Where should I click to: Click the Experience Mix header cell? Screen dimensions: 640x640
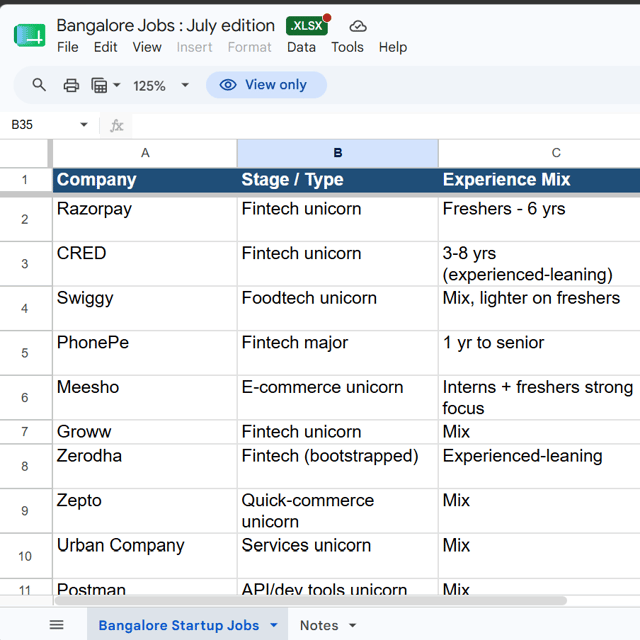(539, 180)
